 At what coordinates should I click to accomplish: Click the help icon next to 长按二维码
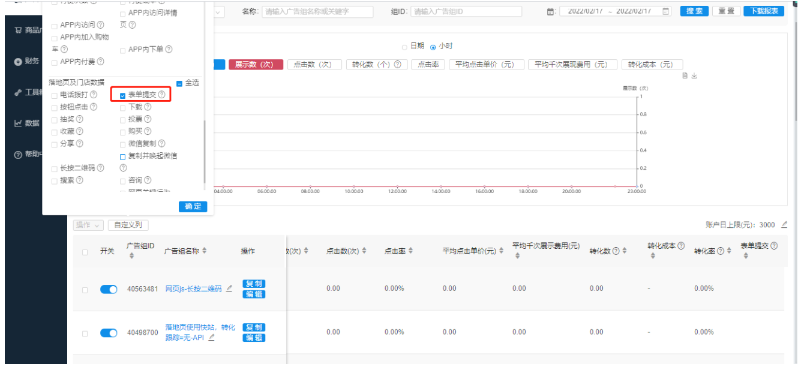click(101, 168)
